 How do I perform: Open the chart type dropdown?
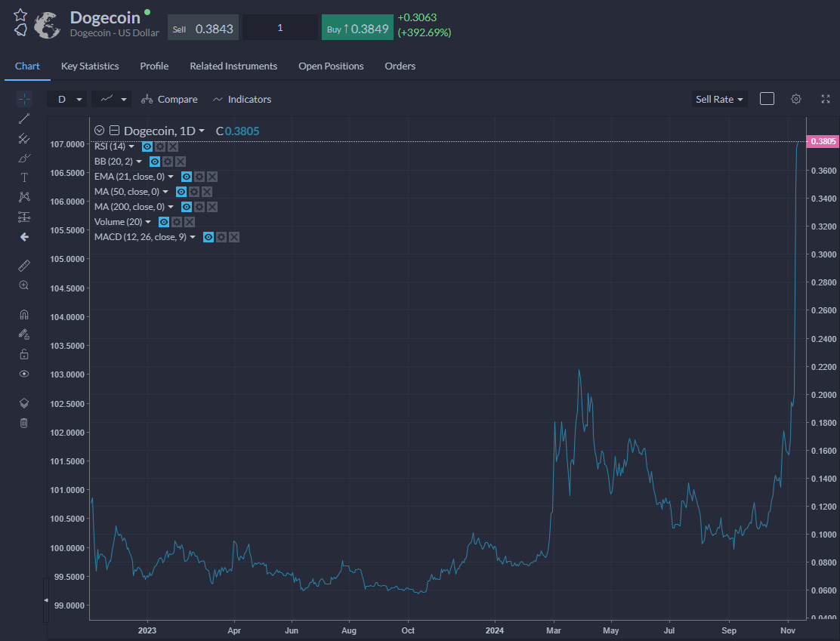pos(112,99)
